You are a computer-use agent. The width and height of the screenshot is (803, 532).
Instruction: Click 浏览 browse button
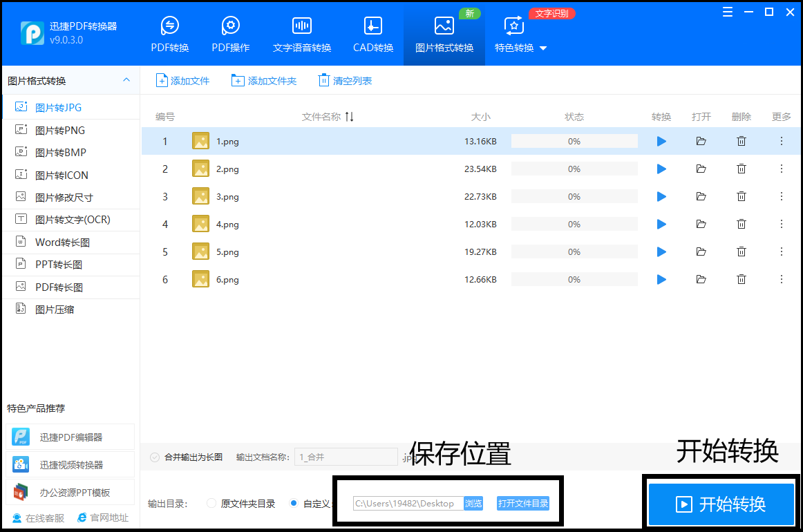click(473, 503)
